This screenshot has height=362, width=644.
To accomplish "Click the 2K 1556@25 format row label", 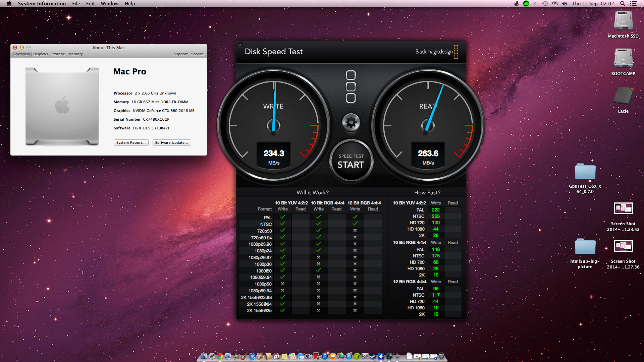I will click(x=259, y=310).
